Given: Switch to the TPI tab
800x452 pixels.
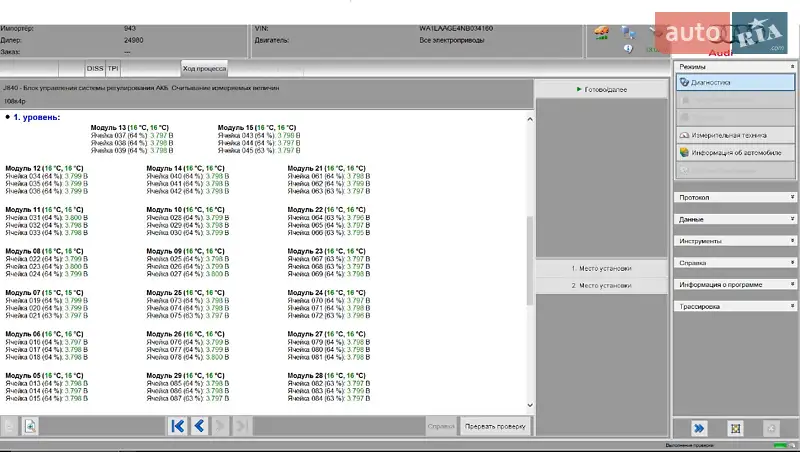Looking at the screenshot, I should (x=113, y=69).
